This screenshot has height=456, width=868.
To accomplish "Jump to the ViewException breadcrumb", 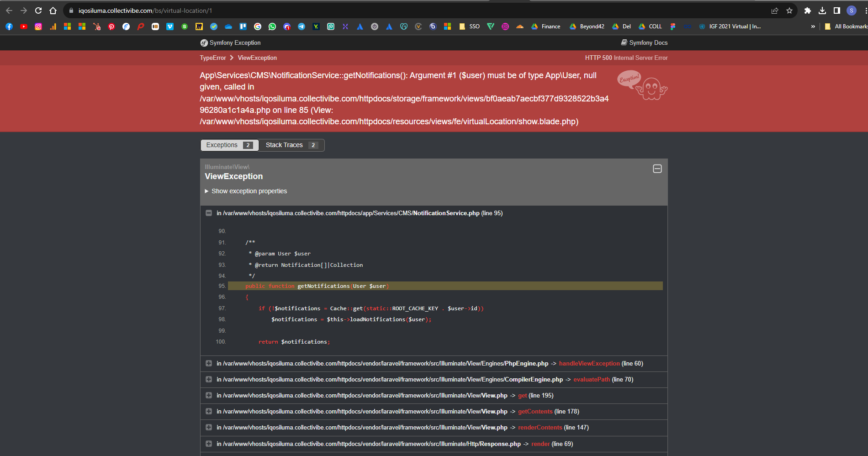I will (257, 58).
